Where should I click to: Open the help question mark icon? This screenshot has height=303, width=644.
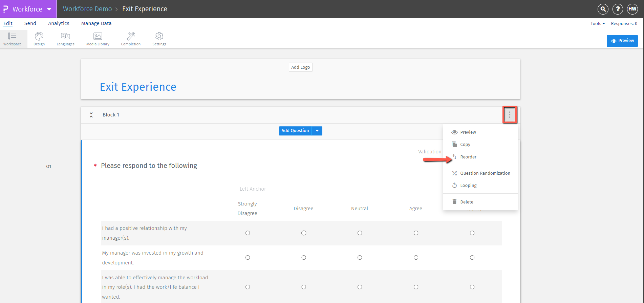[618, 9]
